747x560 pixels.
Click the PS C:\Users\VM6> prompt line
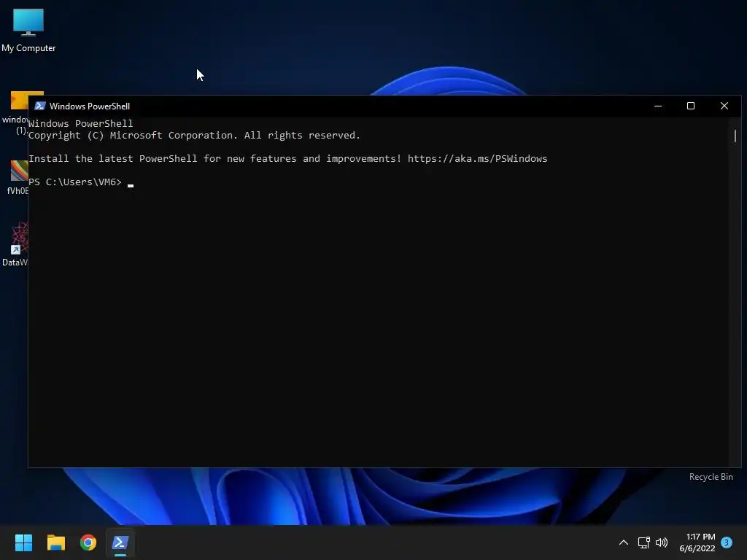(75, 182)
